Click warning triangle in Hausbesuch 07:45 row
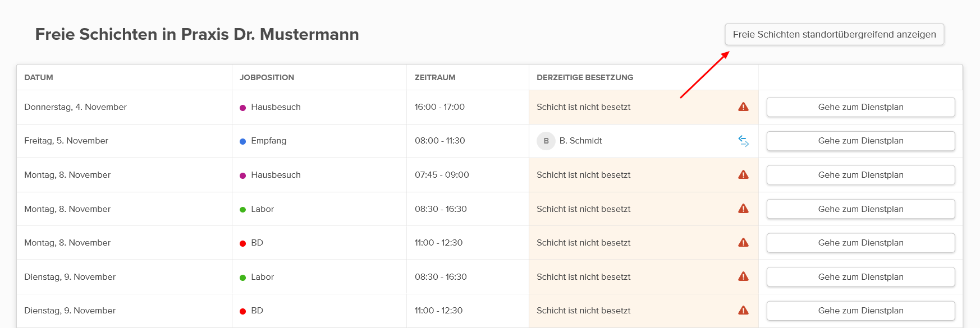Image resolution: width=980 pixels, height=328 pixels. coord(743,174)
